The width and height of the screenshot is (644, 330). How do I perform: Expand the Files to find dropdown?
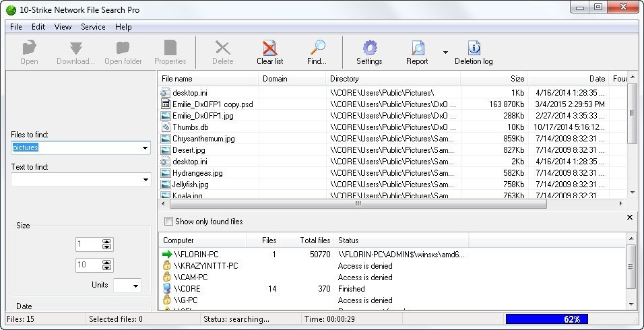click(145, 147)
